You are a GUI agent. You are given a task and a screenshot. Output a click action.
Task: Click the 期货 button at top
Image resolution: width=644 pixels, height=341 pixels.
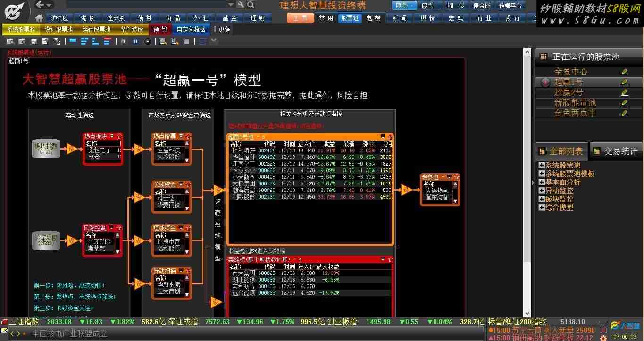pos(456,6)
